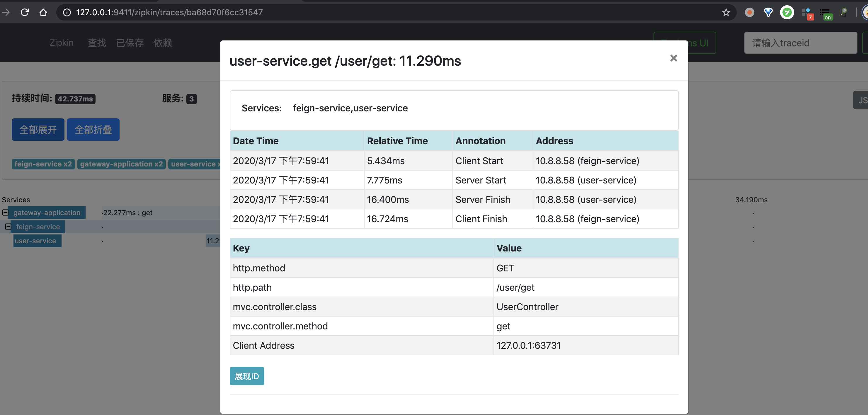This screenshot has width=868, height=415.
Task: Open the 查找 nav menu item
Action: (x=97, y=43)
